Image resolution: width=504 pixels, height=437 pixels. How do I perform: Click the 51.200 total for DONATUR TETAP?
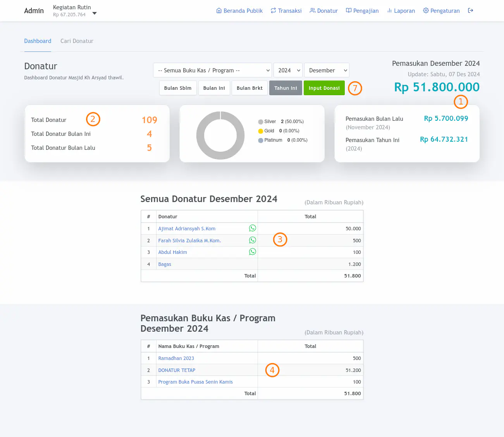[x=353, y=370]
